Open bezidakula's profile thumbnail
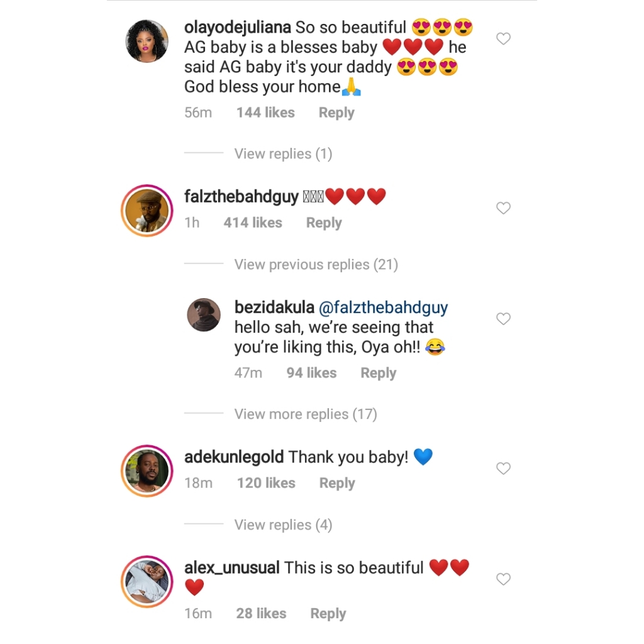644x644 pixels. tap(204, 314)
